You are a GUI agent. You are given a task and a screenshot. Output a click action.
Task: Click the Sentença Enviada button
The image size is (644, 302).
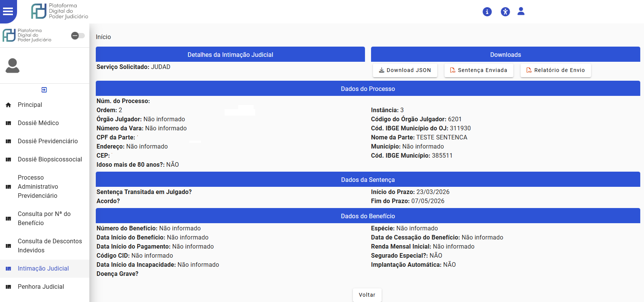479,70
